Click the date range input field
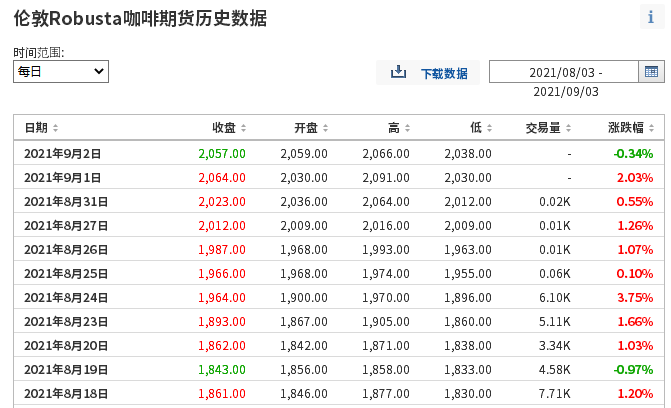Viewport: 671px width, 408px height. (x=565, y=72)
